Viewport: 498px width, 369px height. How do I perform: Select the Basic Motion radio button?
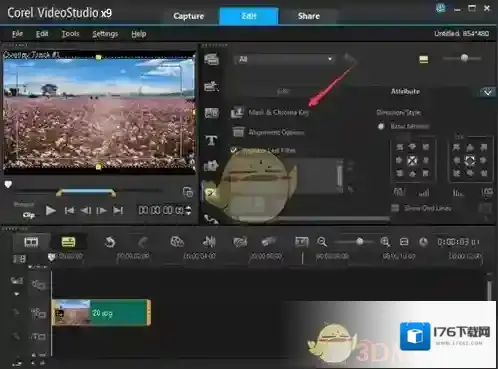[x=381, y=126]
